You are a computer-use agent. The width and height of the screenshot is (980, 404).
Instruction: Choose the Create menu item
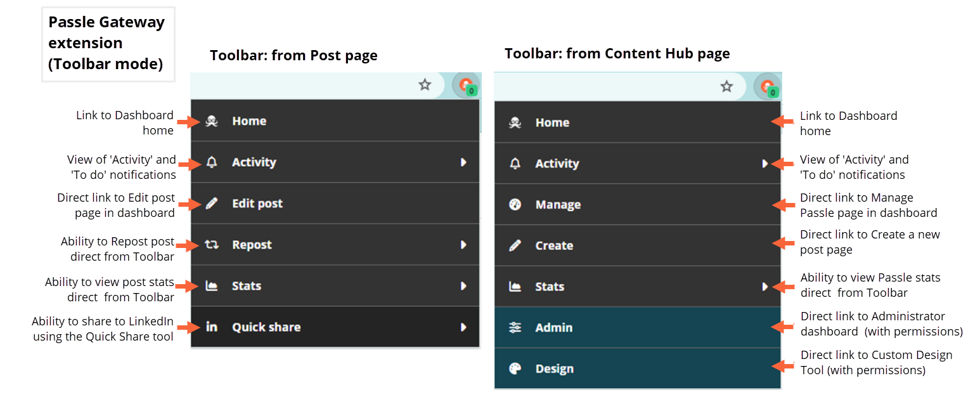pos(638,245)
